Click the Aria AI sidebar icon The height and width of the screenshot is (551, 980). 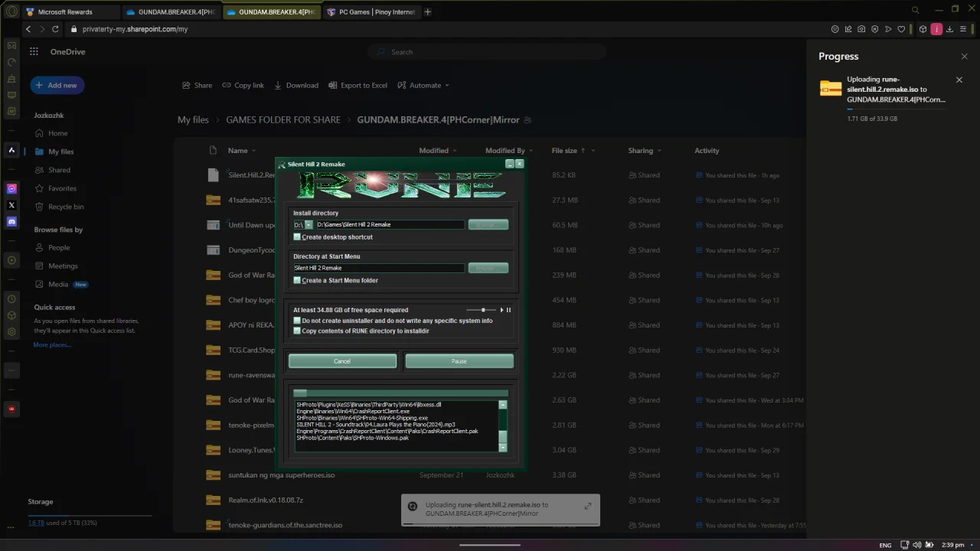[11, 150]
